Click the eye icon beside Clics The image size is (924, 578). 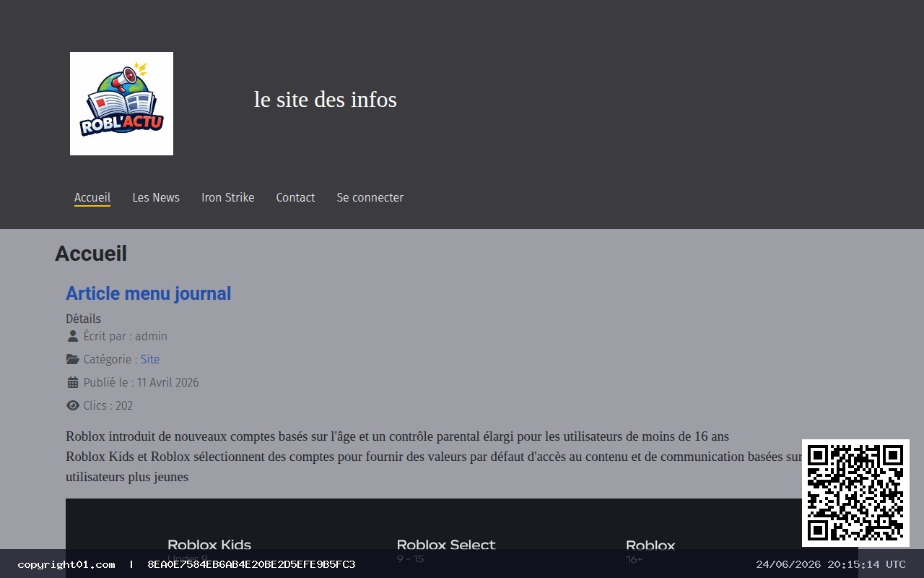point(73,405)
